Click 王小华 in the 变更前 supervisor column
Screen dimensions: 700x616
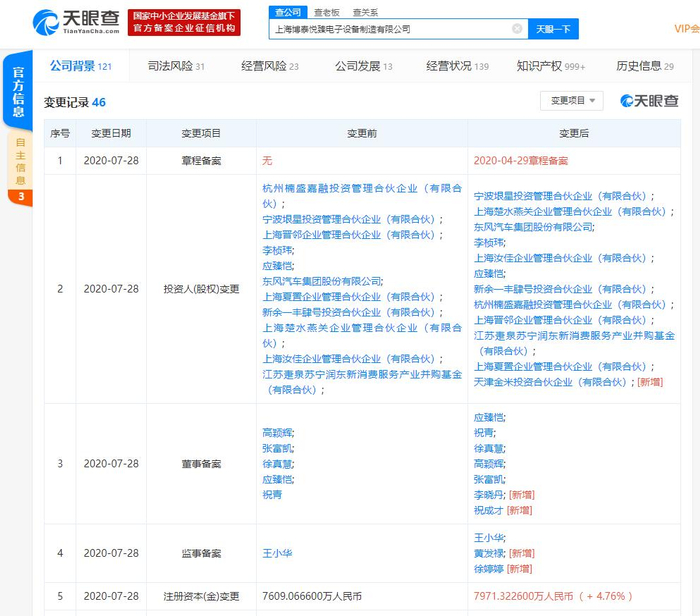277,552
